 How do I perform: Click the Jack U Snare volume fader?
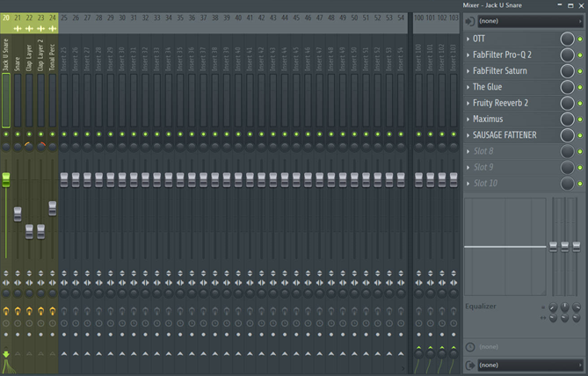(x=6, y=180)
